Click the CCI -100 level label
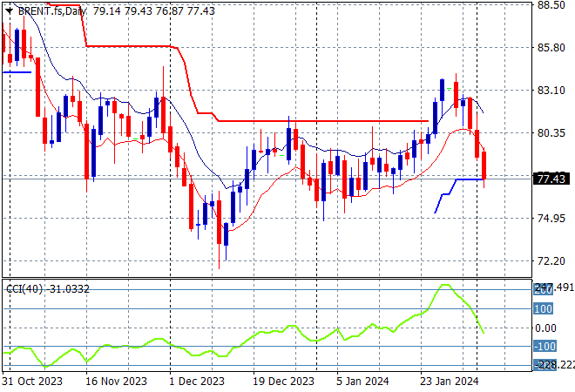This screenshot has width=575, height=392. [545, 346]
